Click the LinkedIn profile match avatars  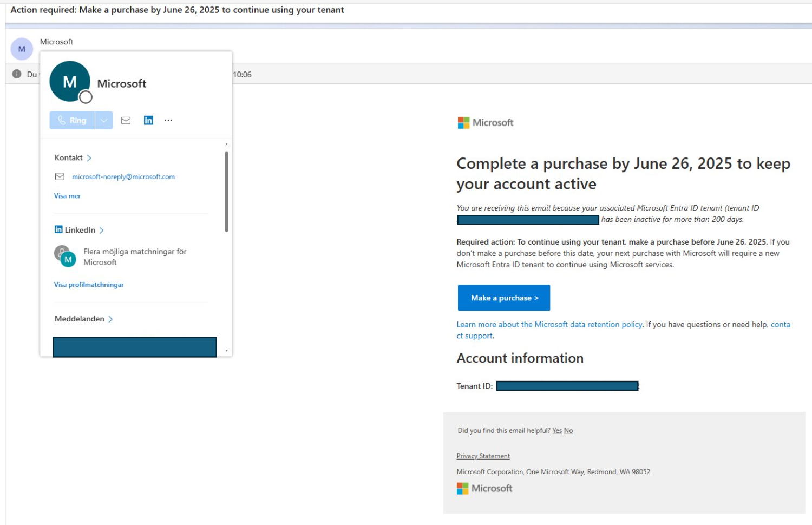65,256
